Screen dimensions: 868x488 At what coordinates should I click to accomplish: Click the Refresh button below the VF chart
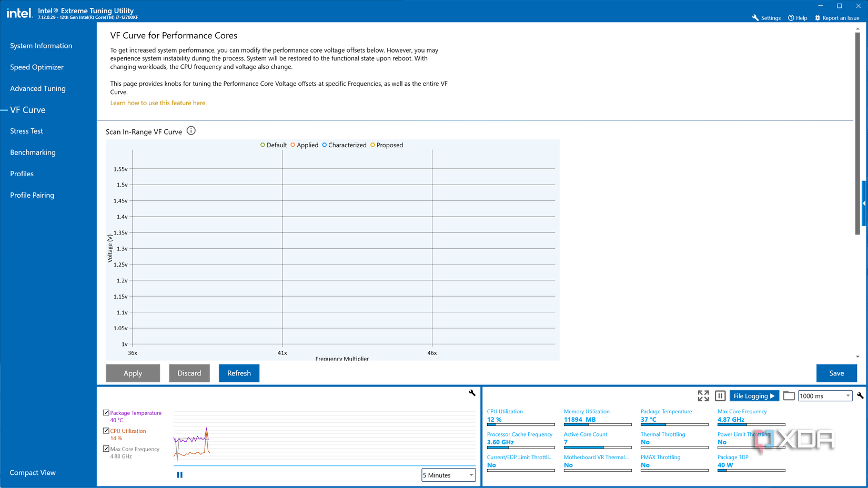[239, 373]
